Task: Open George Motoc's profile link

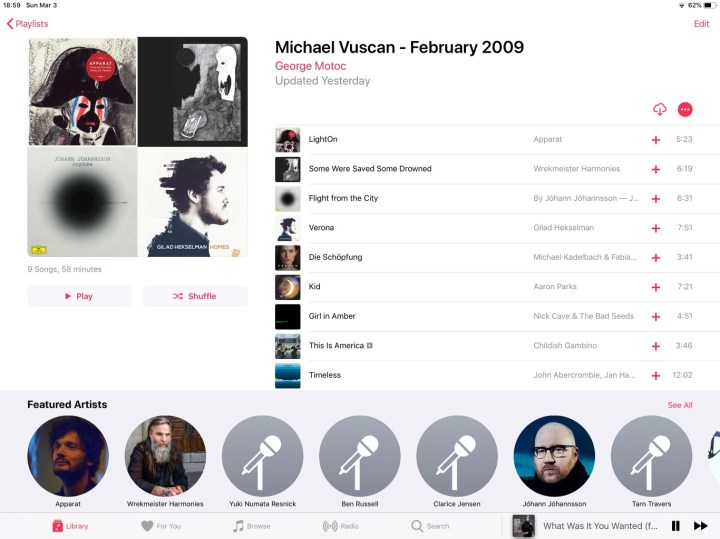Action: (310, 66)
